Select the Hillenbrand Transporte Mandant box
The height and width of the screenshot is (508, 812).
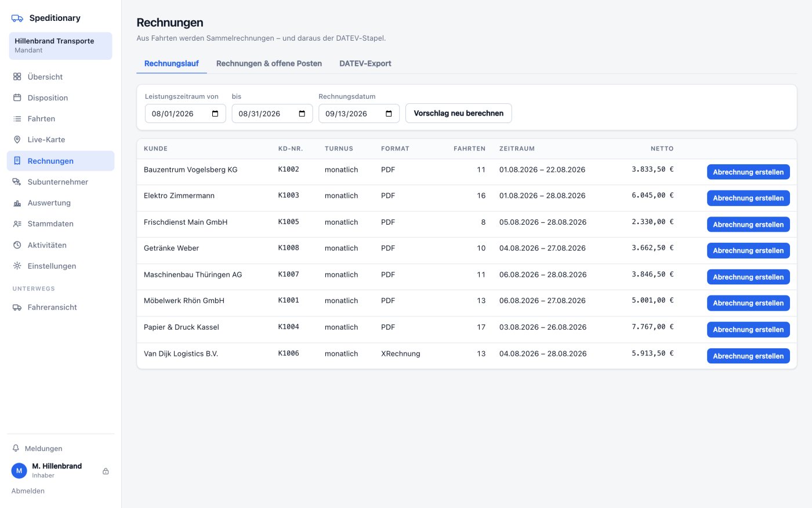60,46
